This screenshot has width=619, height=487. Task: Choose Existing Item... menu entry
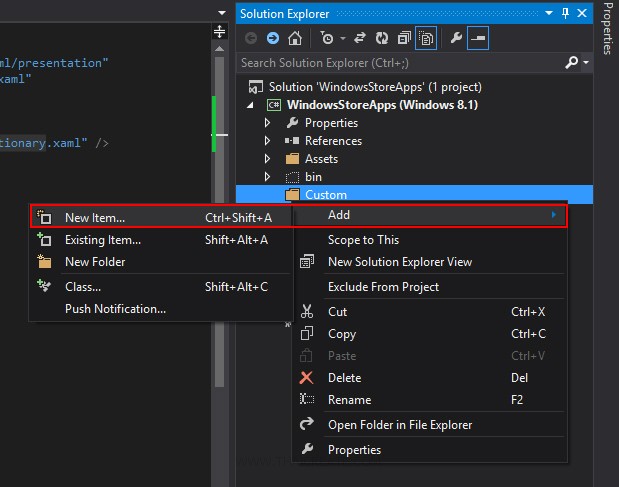click(161, 240)
